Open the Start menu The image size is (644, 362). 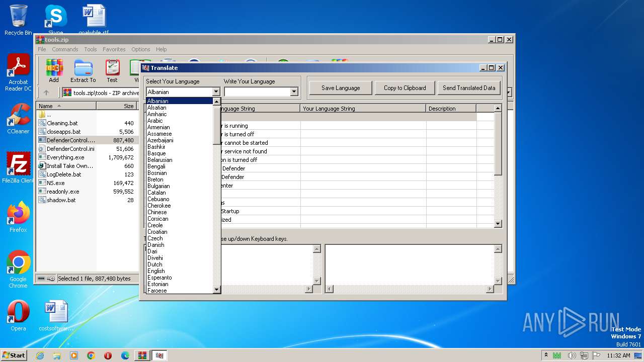14,355
